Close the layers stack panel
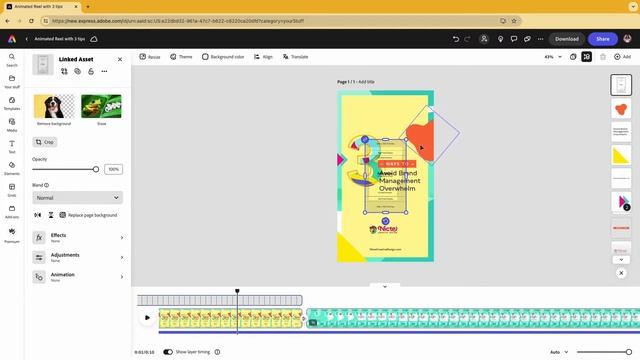The image size is (640, 360). click(621, 273)
